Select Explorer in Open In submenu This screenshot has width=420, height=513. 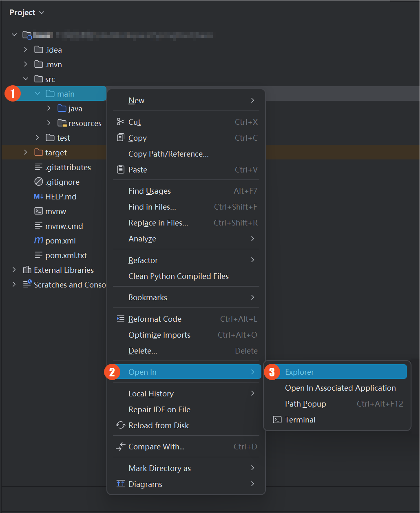299,372
